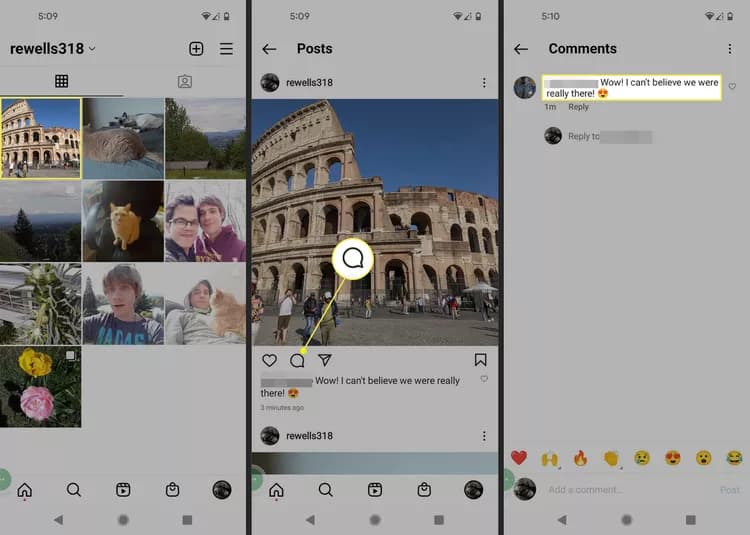The image size is (750, 535).
Task: Save the post with bookmark icon
Action: pyautogui.click(x=481, y=360)
